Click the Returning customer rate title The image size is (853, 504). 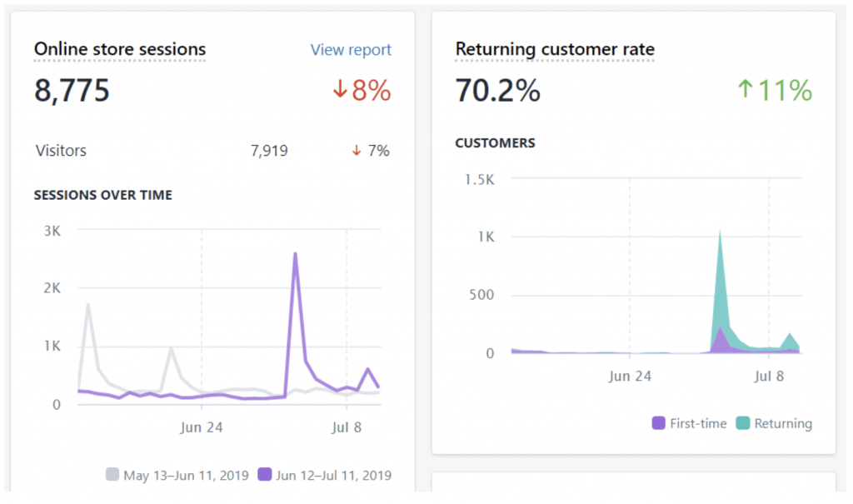click(x=555, y=49)
